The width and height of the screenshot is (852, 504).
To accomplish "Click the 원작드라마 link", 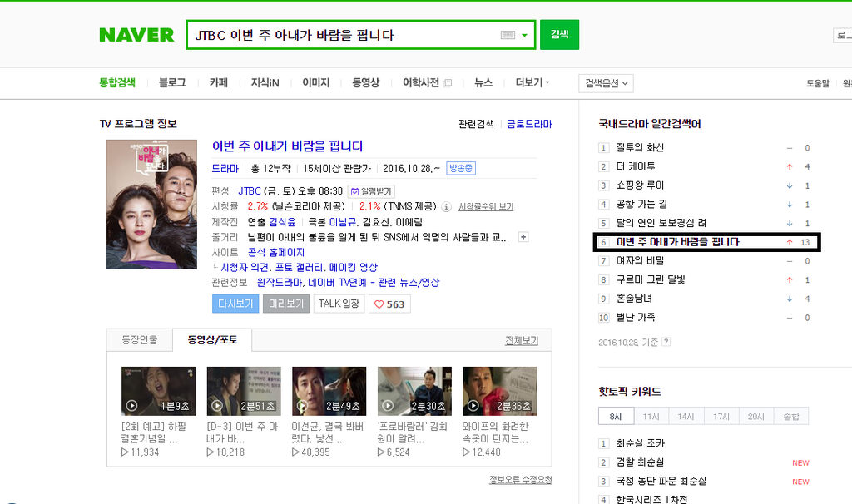I will [280, 283].
